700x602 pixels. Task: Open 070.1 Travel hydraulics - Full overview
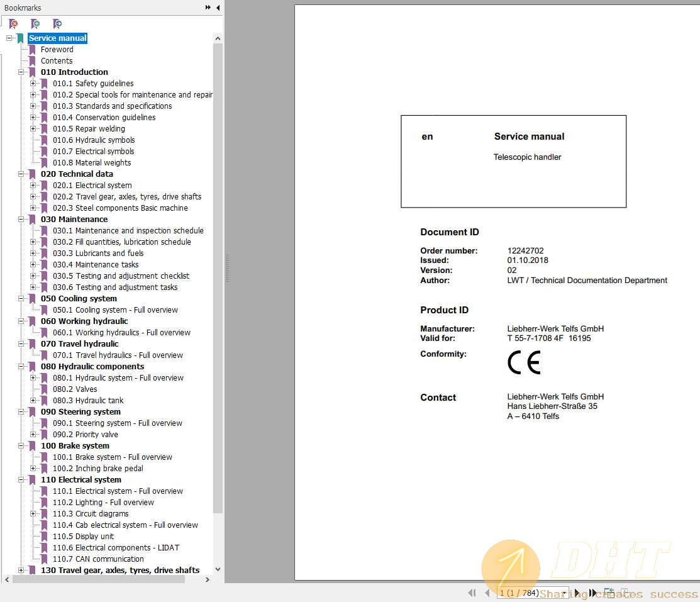118,355
